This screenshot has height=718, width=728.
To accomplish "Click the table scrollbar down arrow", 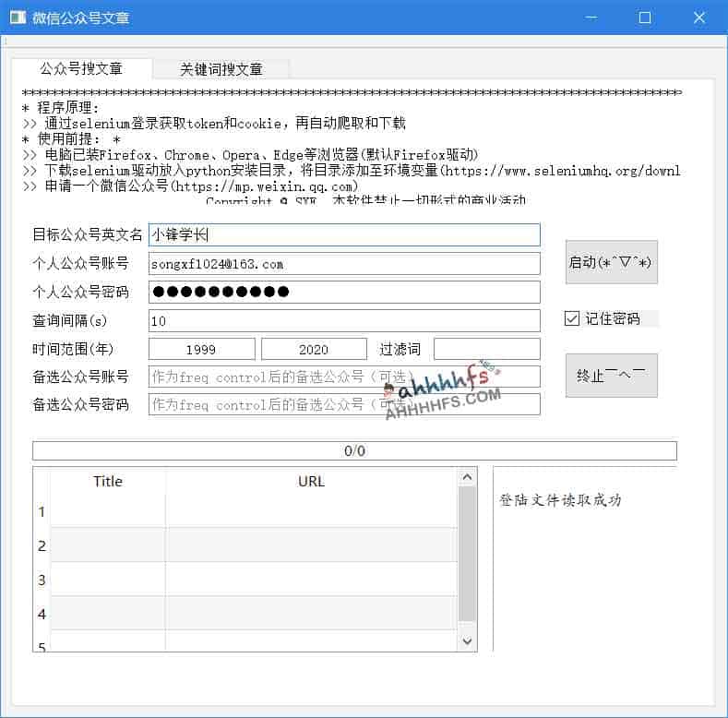I will coord(467,641).
